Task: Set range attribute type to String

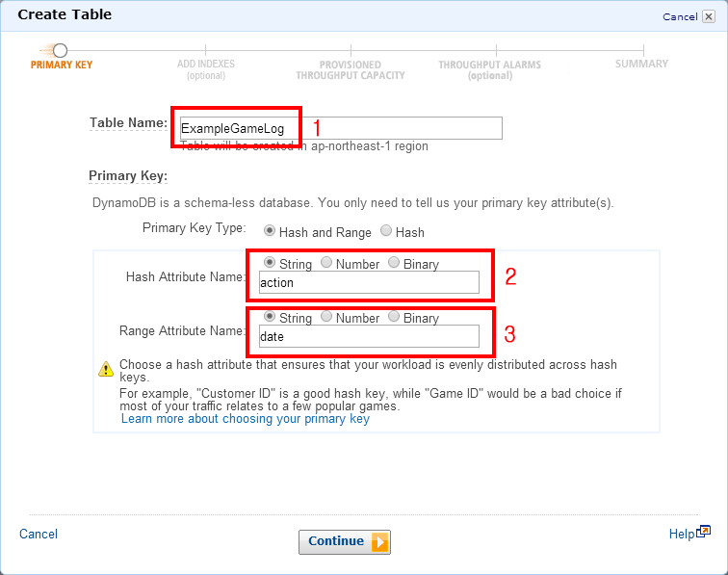Action: click(269, 317)
